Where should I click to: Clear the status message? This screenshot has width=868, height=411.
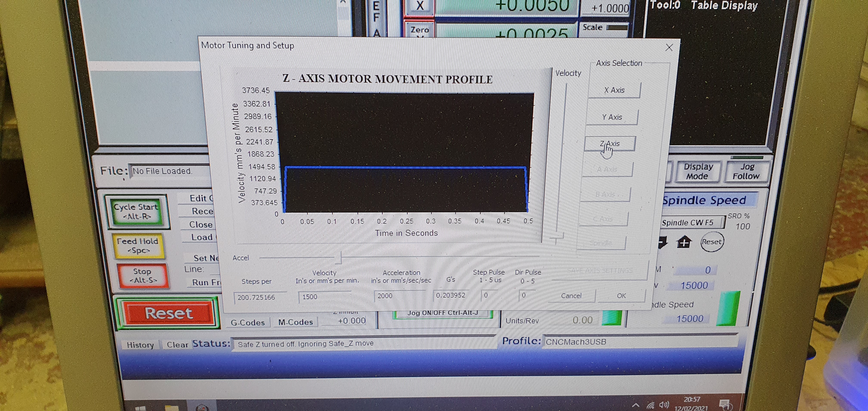point(177,345)
